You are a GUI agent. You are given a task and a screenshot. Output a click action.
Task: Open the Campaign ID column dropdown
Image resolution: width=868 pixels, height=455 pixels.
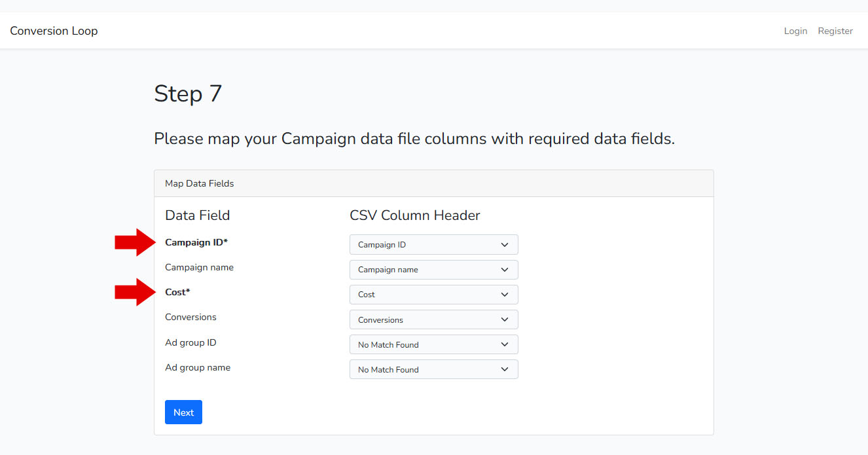[433, 245]
